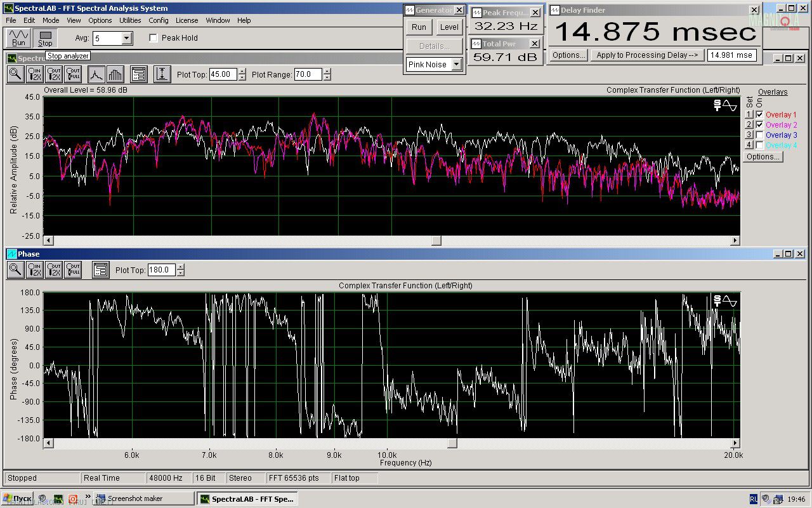Screen dimensions: 812x508
Task: Click the Spectrum plot marker icon
Action: [x=725, y=105]
